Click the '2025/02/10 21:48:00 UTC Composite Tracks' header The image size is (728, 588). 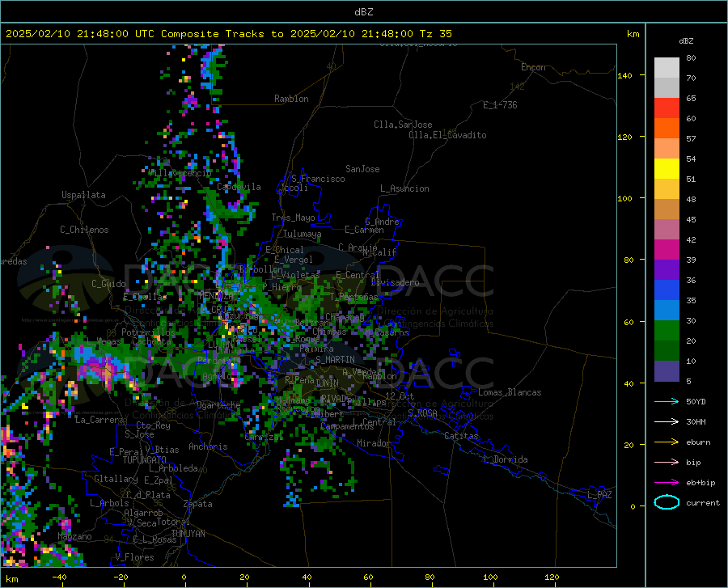tap(135, 34)
